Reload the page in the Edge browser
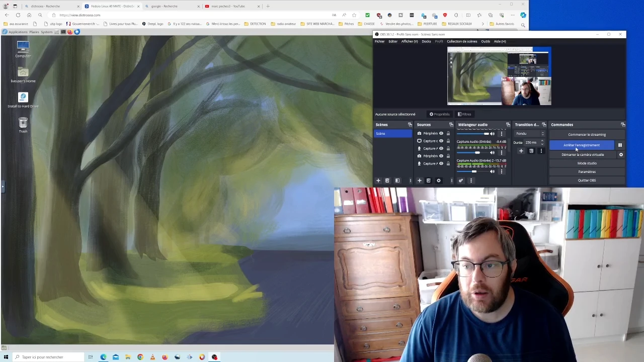 [18, 15]
